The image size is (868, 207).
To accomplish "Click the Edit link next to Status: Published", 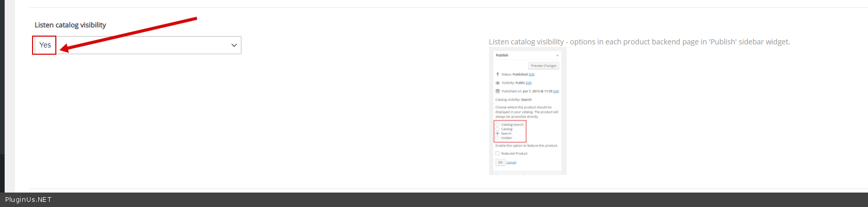I will point(531,74).
